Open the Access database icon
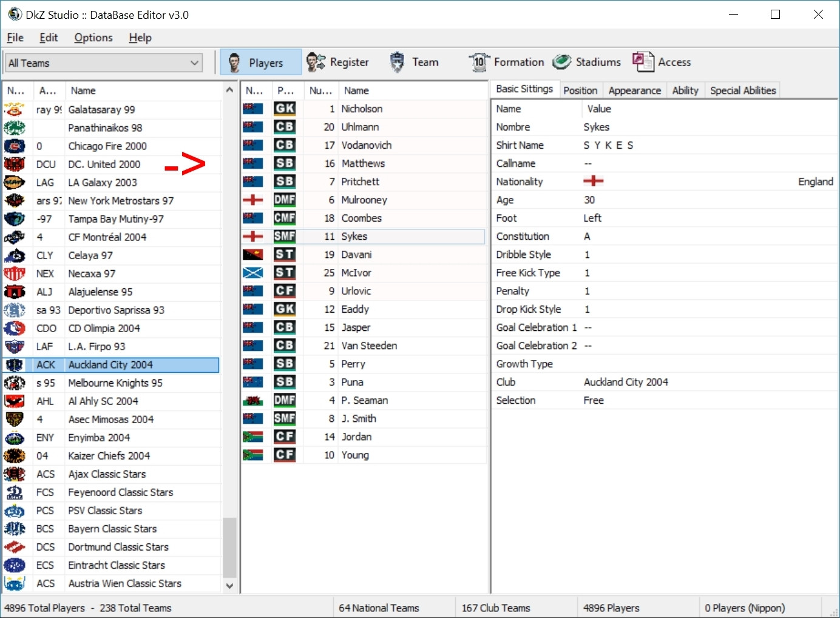Screen dimensions: 840x618 tap(643, 62)
